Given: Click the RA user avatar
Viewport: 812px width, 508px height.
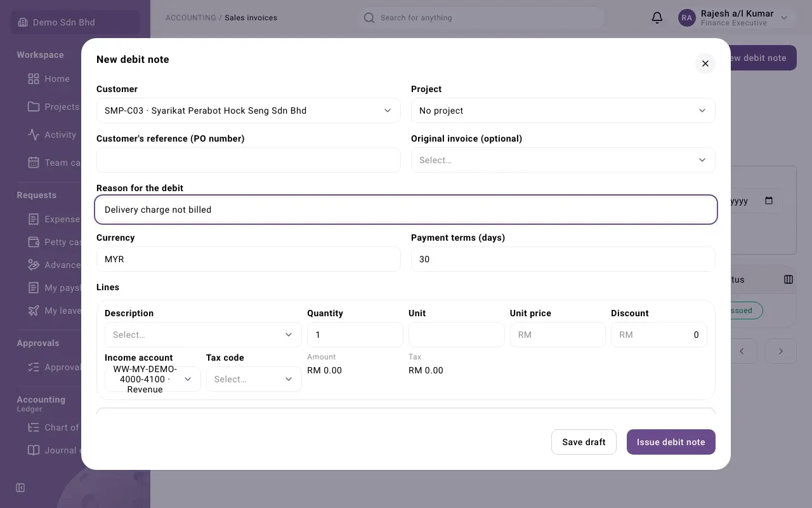Looking at the screenshot, I should point(687,18).
